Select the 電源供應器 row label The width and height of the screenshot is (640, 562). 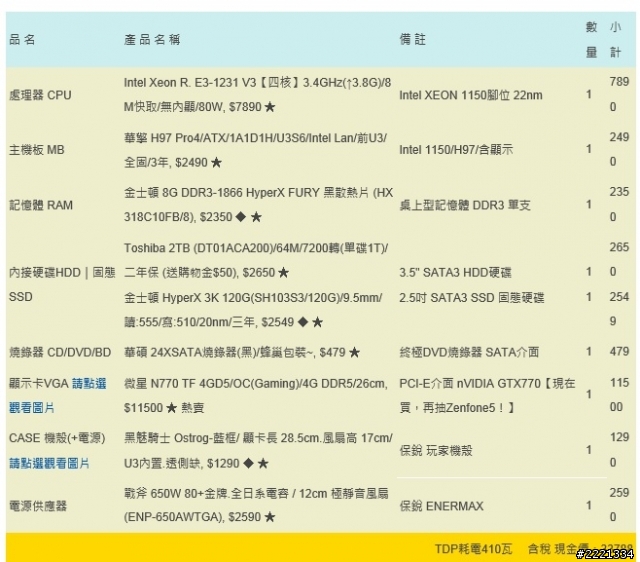click(38, 506)
